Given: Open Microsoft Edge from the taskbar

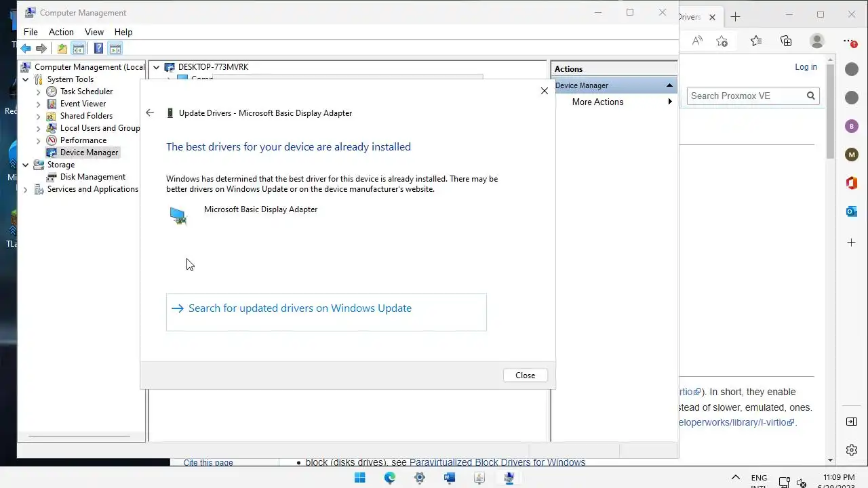Looking at the screenshot, I should point(390,478).
